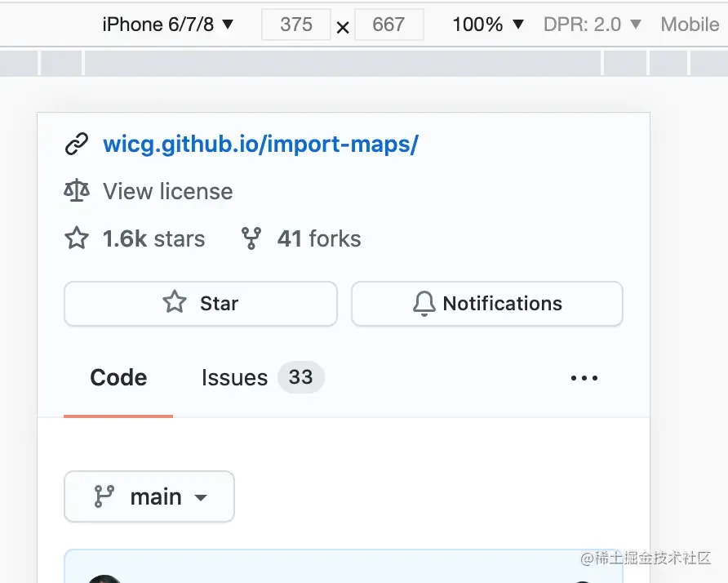Open the 100% zoom dropdown
Screen dimensions: 728x583
(x=488, y=24)
